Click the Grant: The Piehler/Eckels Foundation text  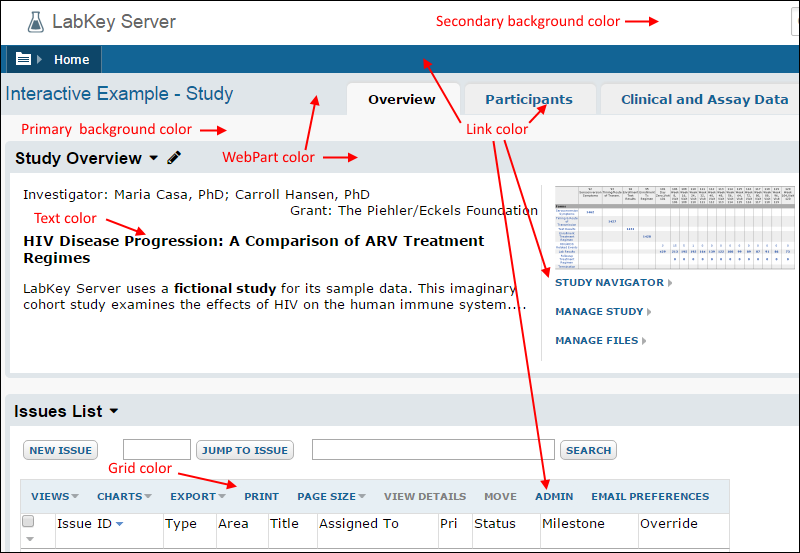point(414,211)
